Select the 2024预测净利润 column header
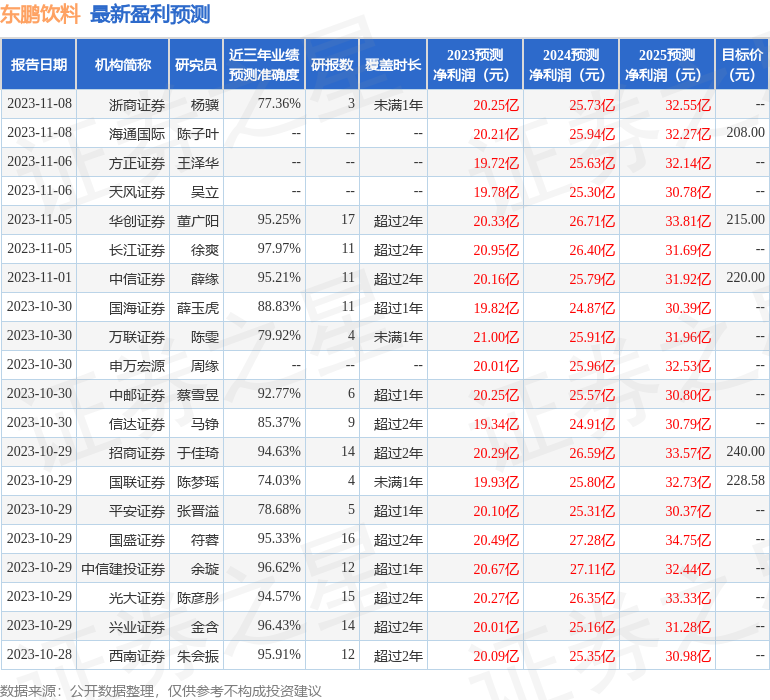The image size is (770, 700). (571, 64)
